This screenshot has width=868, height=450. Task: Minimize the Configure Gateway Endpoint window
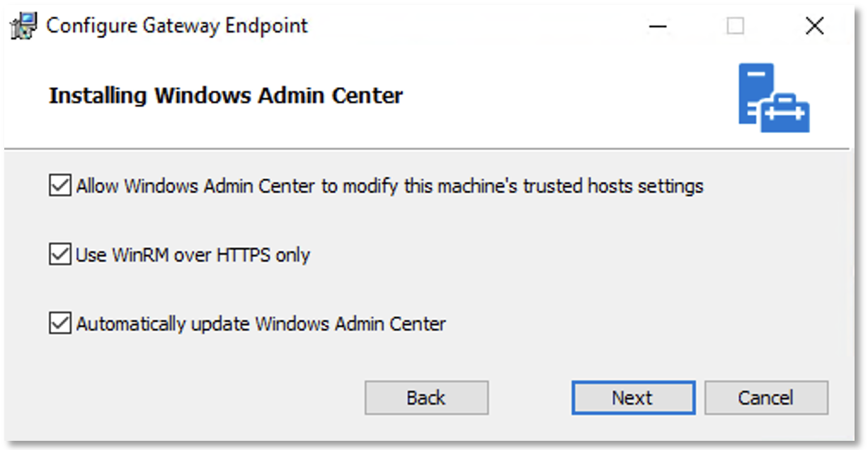tap(658, 27)
